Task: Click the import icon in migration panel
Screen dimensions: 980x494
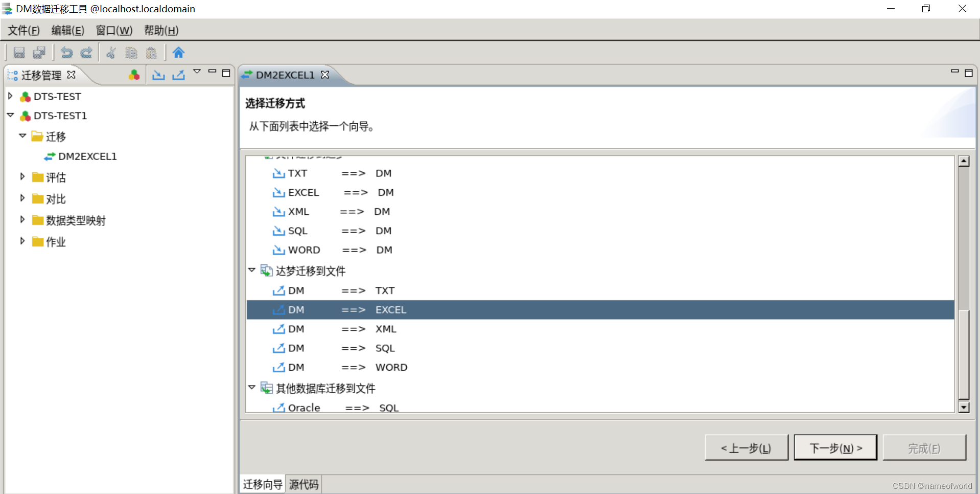Action: click(159, 75)
